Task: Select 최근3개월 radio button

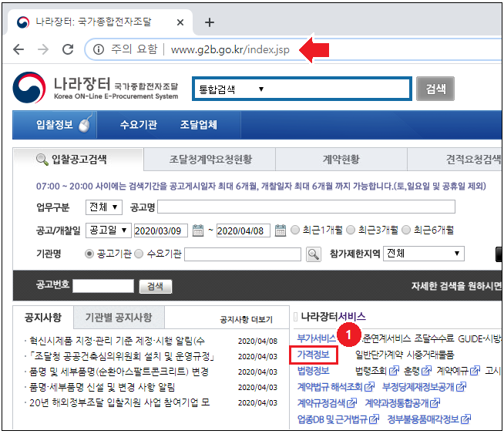Action: click(351, 230)
